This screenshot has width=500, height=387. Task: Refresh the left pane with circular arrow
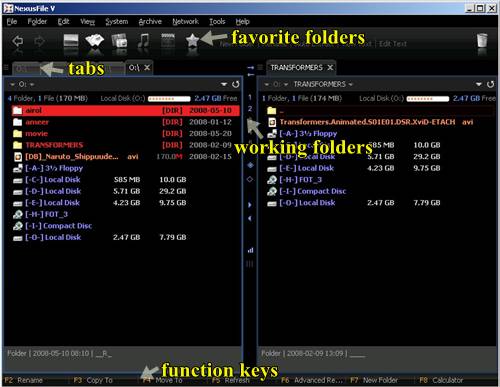pos(236,84)
